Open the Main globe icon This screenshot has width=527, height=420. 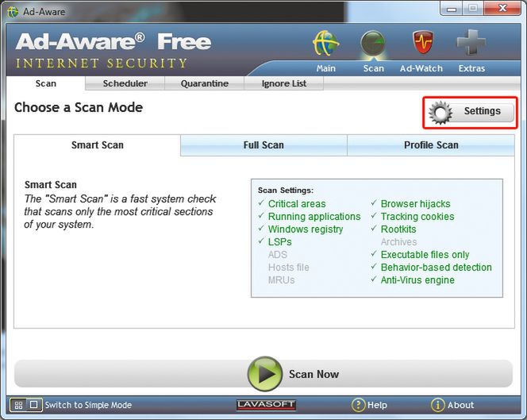pyautogui.click(x=325, y=43)
